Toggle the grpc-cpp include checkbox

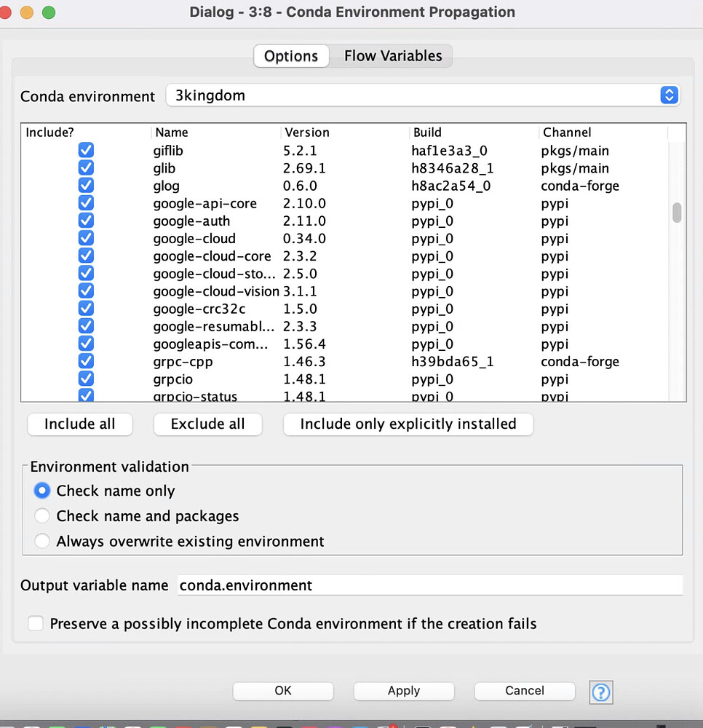click(x=86, y=361)
